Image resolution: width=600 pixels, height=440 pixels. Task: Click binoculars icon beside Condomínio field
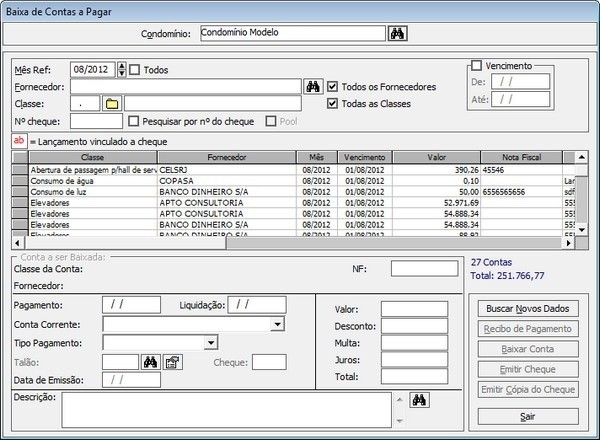[x=397, y=33]
